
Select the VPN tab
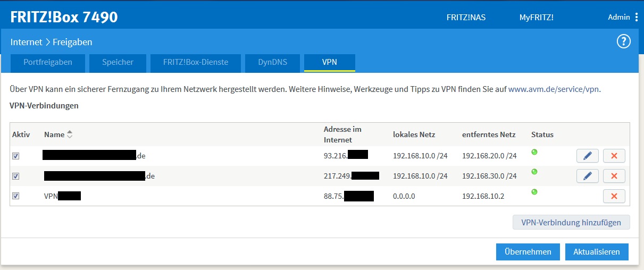point(330,62)
